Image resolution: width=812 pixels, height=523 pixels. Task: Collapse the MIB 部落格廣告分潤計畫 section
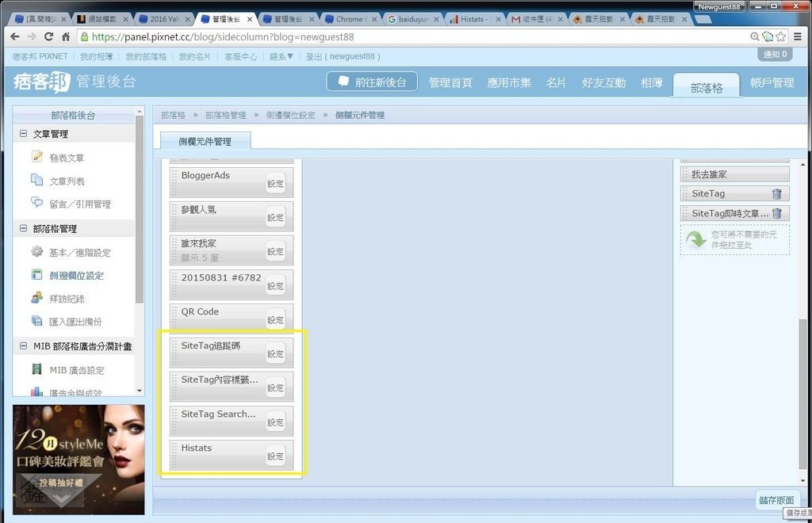(23, 345)
